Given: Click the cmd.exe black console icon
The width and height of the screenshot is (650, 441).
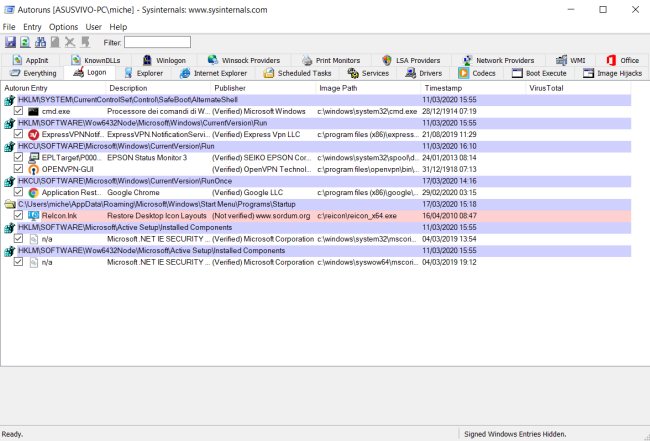Looking at the screenshot, I should pos(33,111).
